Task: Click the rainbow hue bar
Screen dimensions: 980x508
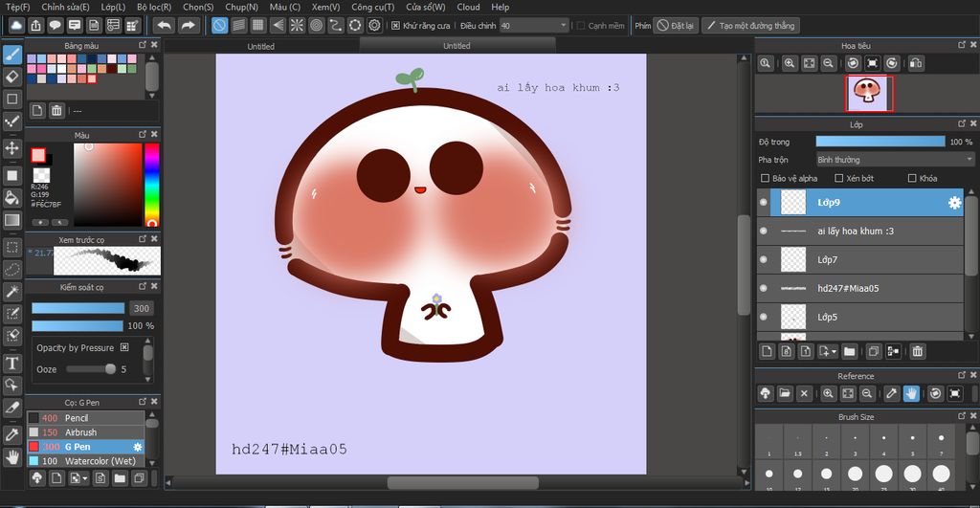Action: pyautogui.click(x=152, y=185)
